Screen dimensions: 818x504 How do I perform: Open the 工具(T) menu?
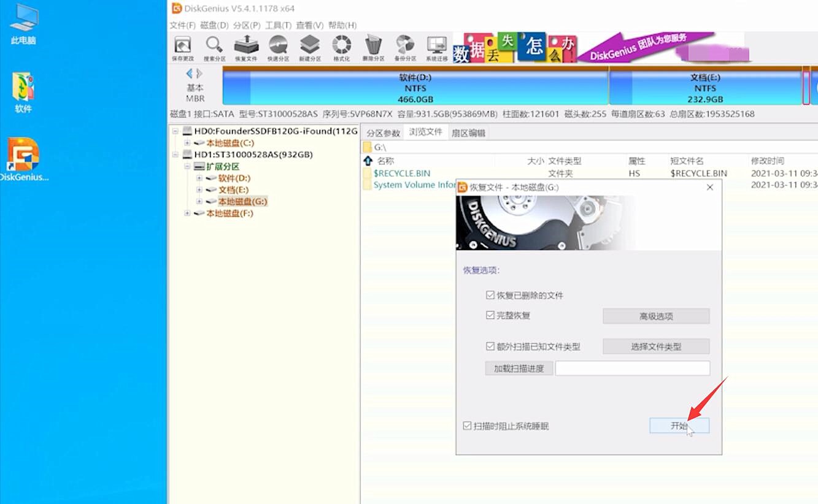coord(278,25)
